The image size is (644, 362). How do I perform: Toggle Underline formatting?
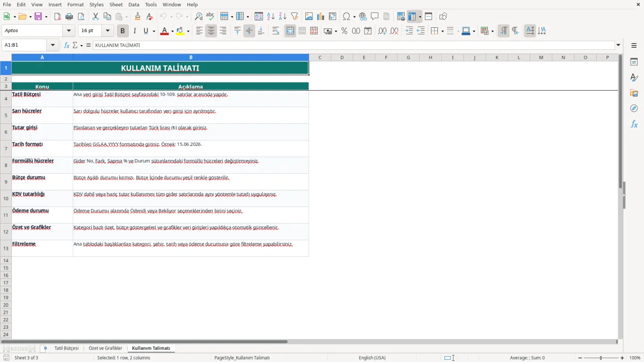[145, 31]
